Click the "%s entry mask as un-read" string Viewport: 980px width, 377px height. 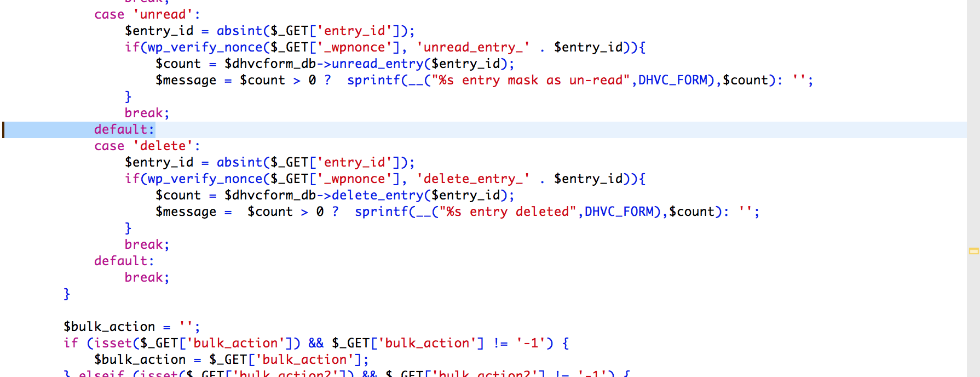530,81
